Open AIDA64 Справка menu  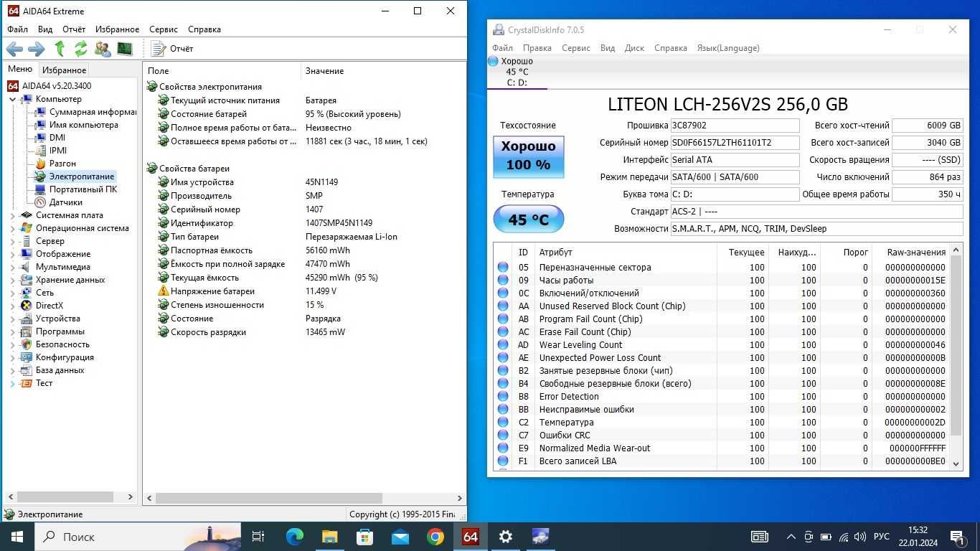tap(204, 29)
